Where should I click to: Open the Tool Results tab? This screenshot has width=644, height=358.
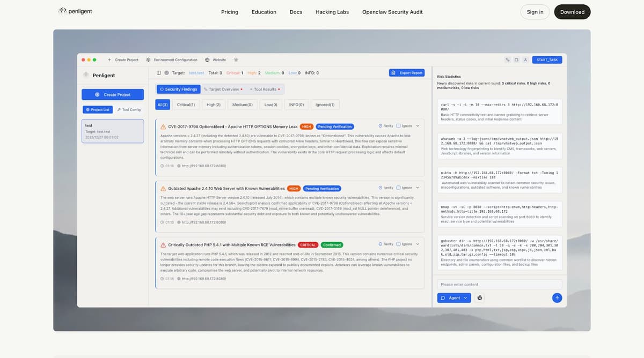coord(264,89)
